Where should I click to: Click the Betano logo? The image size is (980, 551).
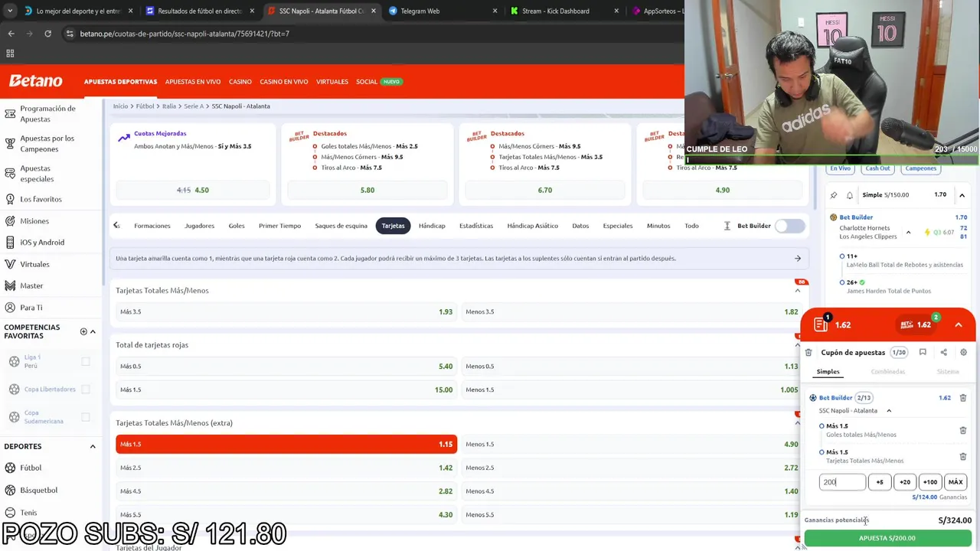click(35, 81)
